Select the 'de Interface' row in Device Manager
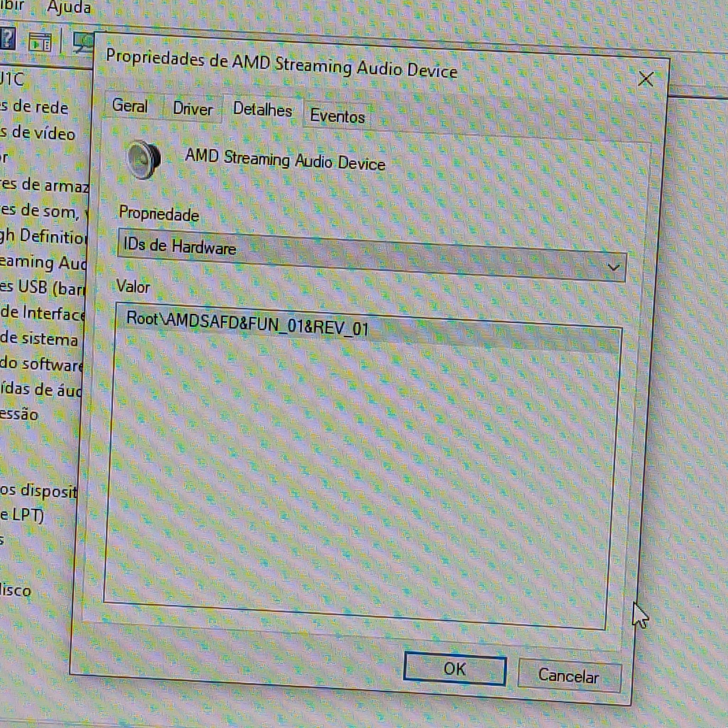 click(43, 314)
